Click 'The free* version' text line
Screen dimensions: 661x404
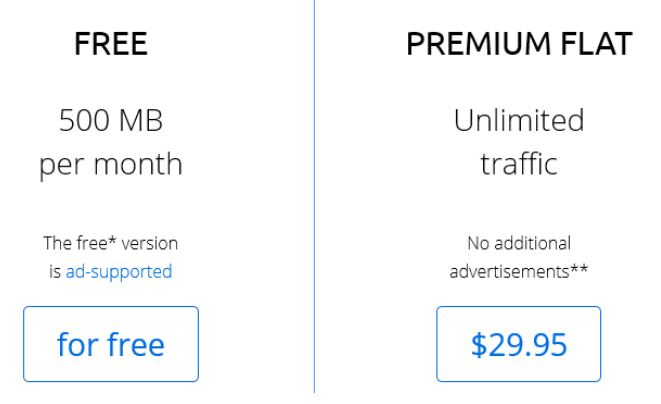(x=111, y=243)
